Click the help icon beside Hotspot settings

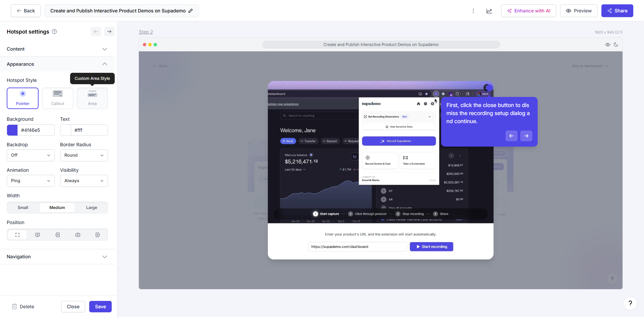(x=54, y=32)
